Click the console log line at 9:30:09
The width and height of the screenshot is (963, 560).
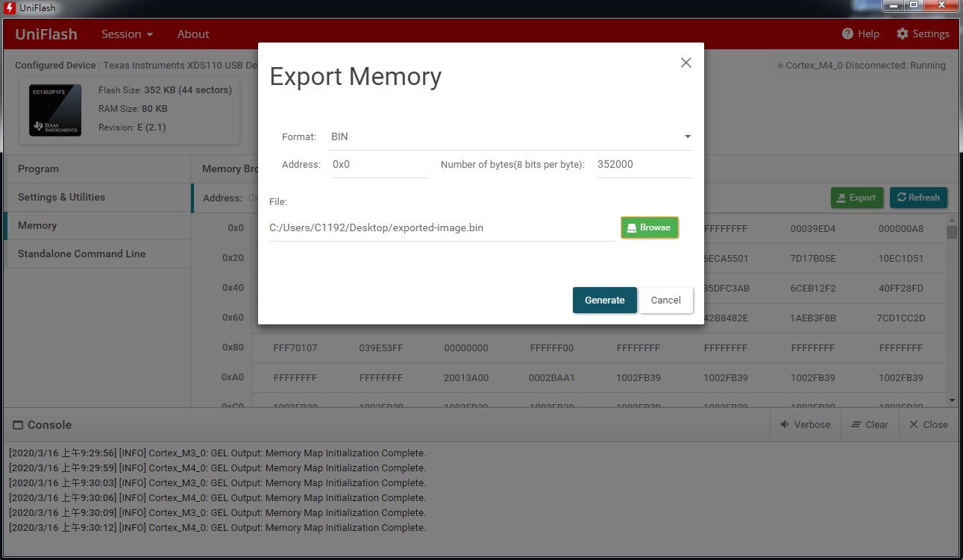tap(217, 513)
